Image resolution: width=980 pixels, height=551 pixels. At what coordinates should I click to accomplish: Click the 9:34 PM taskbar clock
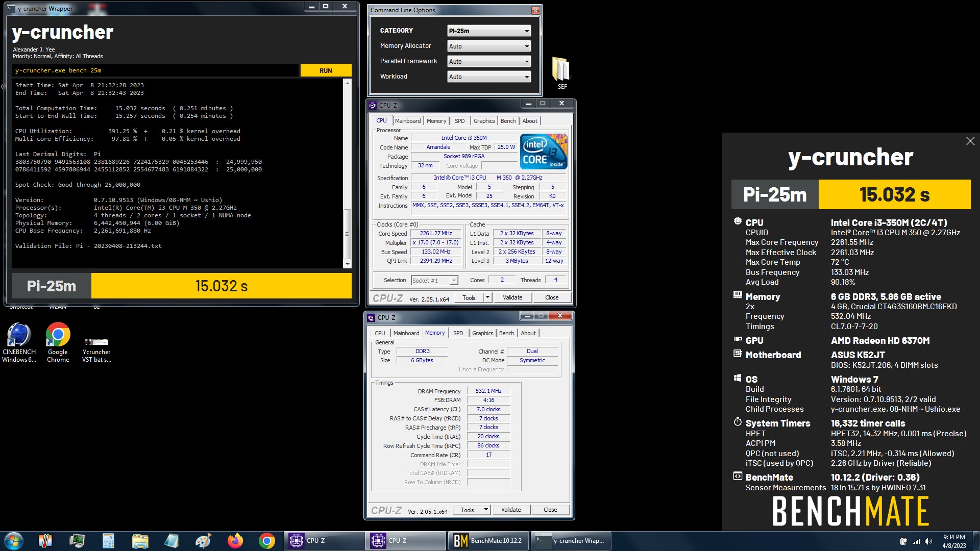[954, 541]
